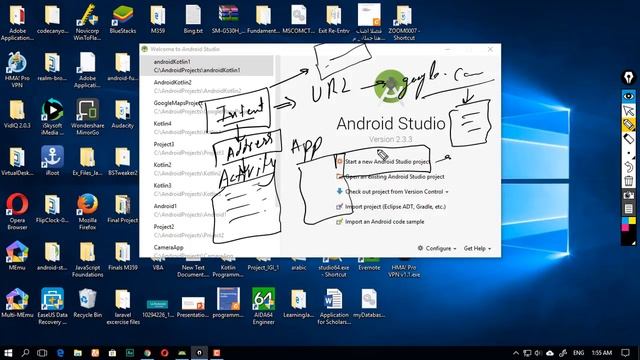Image resolution: width=640 pixels, height=360 pixels.
Task: Toggle the eye visibility button in drawing toolbar
Action: point(629,96)
